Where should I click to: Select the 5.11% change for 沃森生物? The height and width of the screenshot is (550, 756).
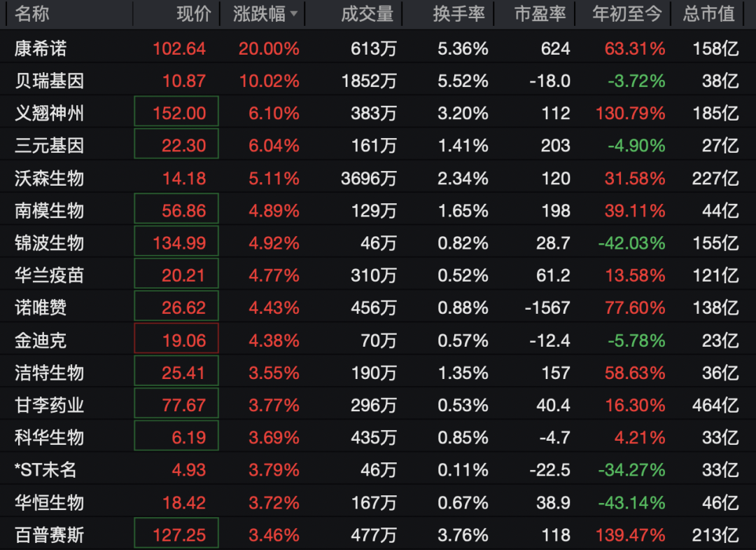point(274,178)
